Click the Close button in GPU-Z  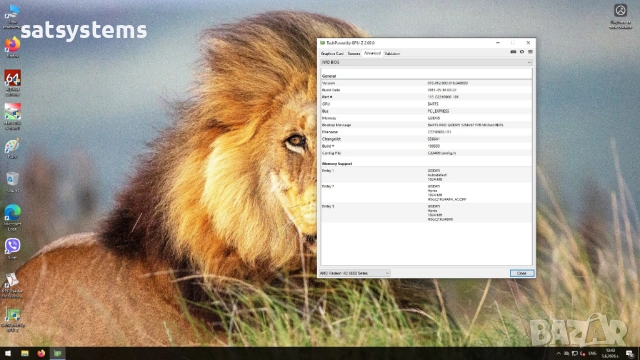tap(522, 273)
